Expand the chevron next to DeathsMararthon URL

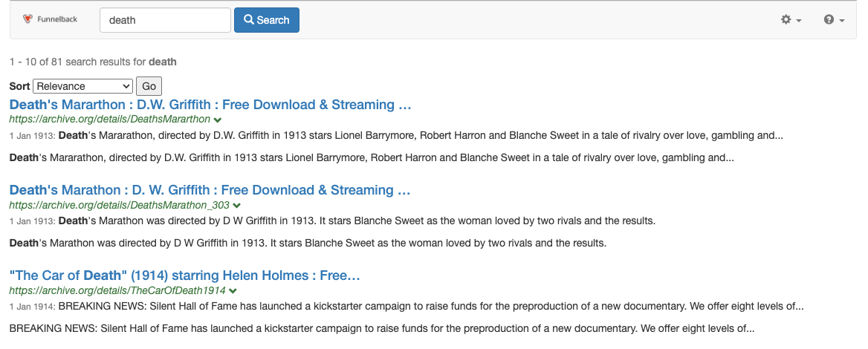click(x=217, y=120)
